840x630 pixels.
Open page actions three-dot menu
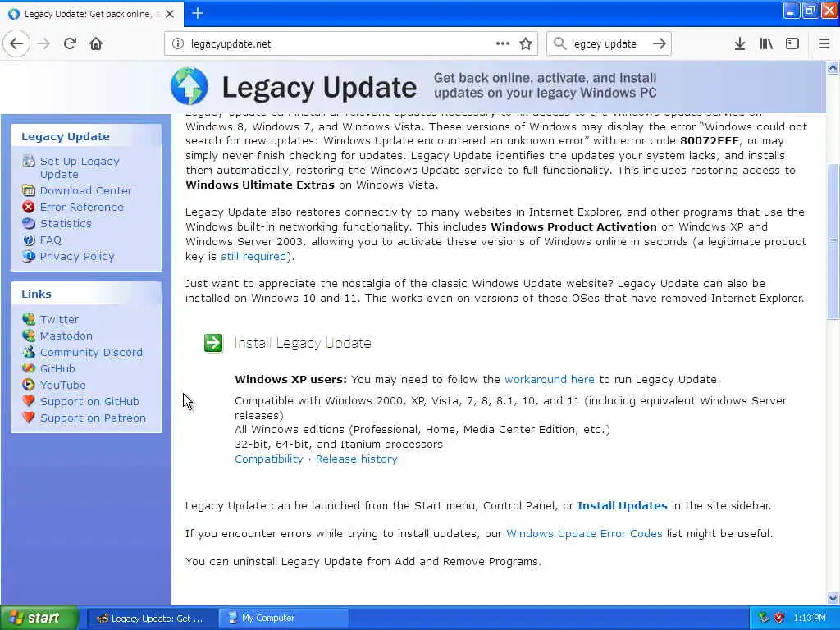click(x=503, y=44)
